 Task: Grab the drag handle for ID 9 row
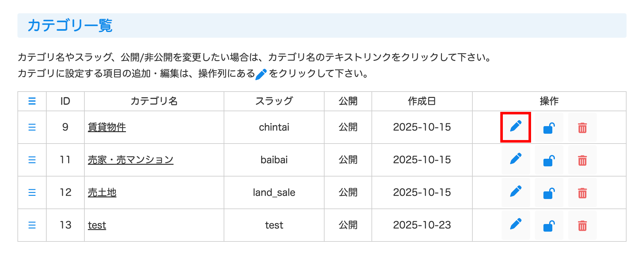32,127
